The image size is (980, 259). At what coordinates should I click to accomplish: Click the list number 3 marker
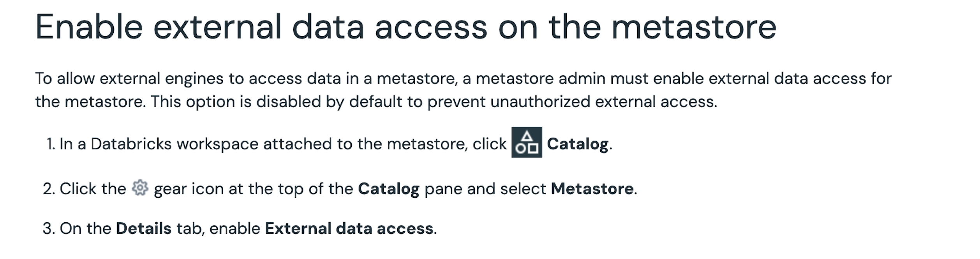(49, 229)
